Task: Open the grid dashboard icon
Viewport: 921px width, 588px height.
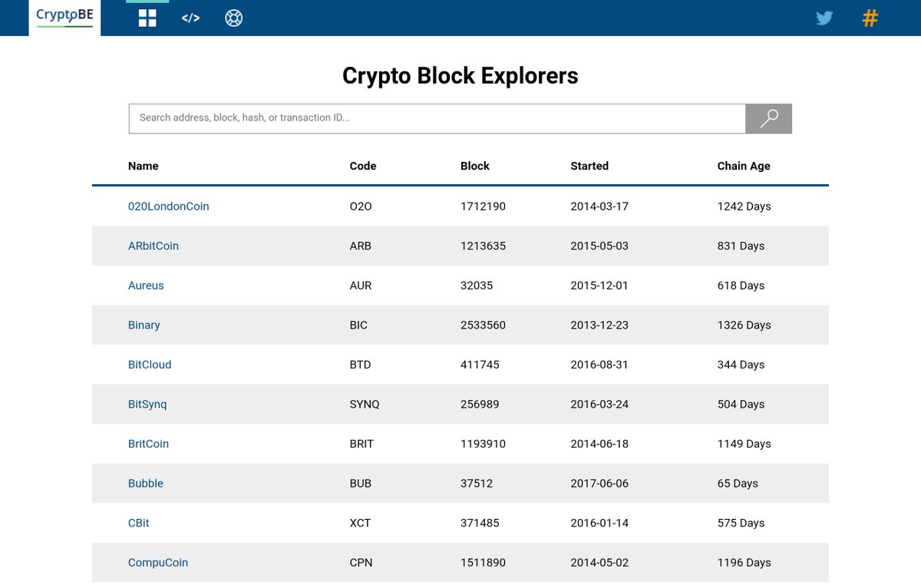Action: tap(147, 18)
